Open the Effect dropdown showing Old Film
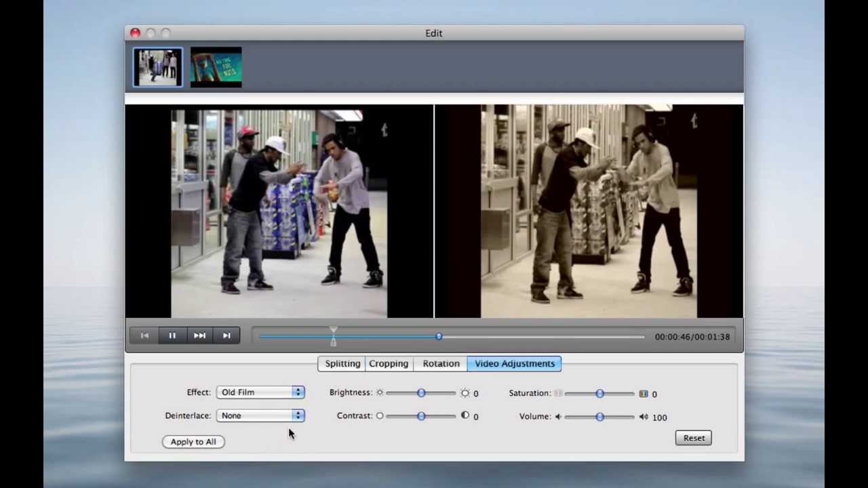Image resolution: width=868 pixels, height=488 pixels. [260, 392]
